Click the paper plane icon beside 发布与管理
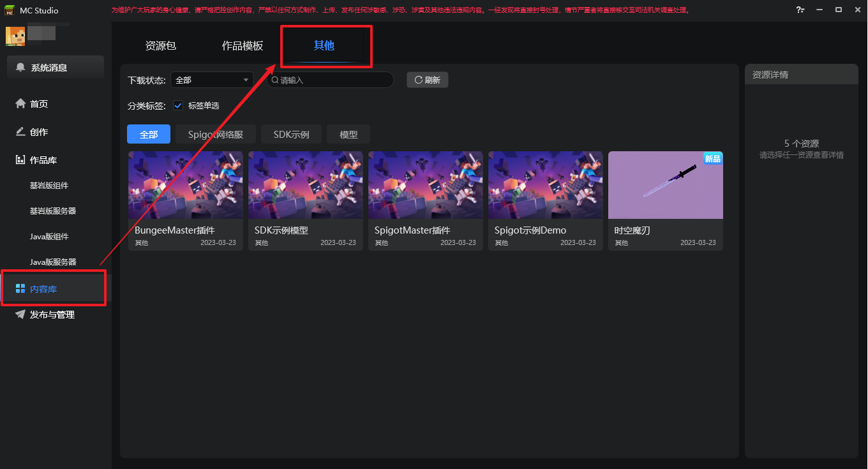 [20, 314]
